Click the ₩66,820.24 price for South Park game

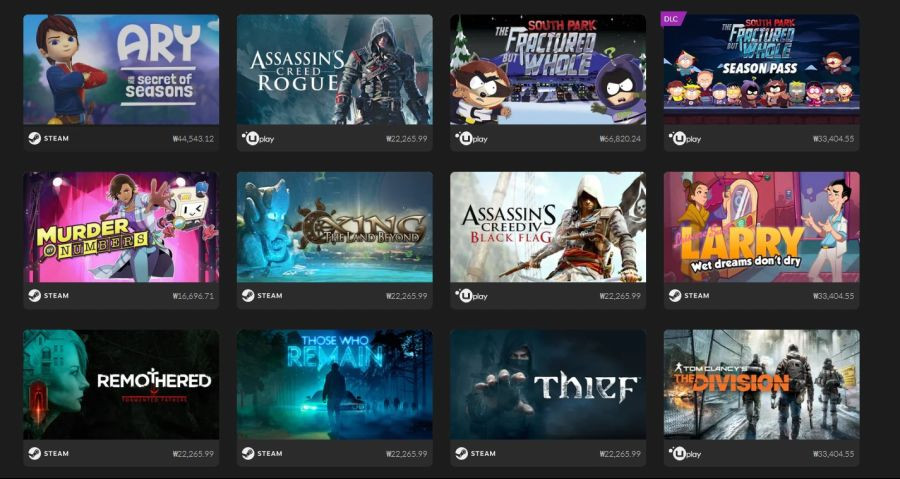click(x=620, y=139)
